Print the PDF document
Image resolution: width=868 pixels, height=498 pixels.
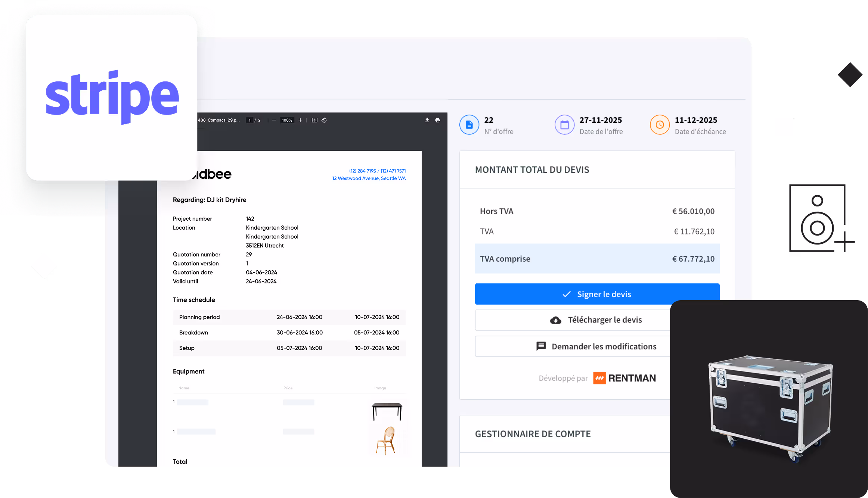tap(438, 120)
